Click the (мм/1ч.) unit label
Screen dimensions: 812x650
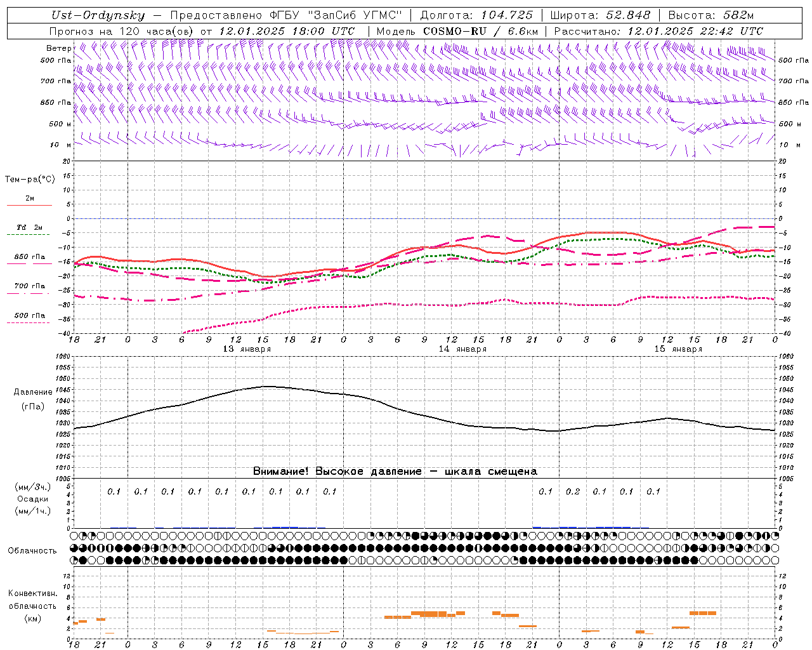click(33, 511)
